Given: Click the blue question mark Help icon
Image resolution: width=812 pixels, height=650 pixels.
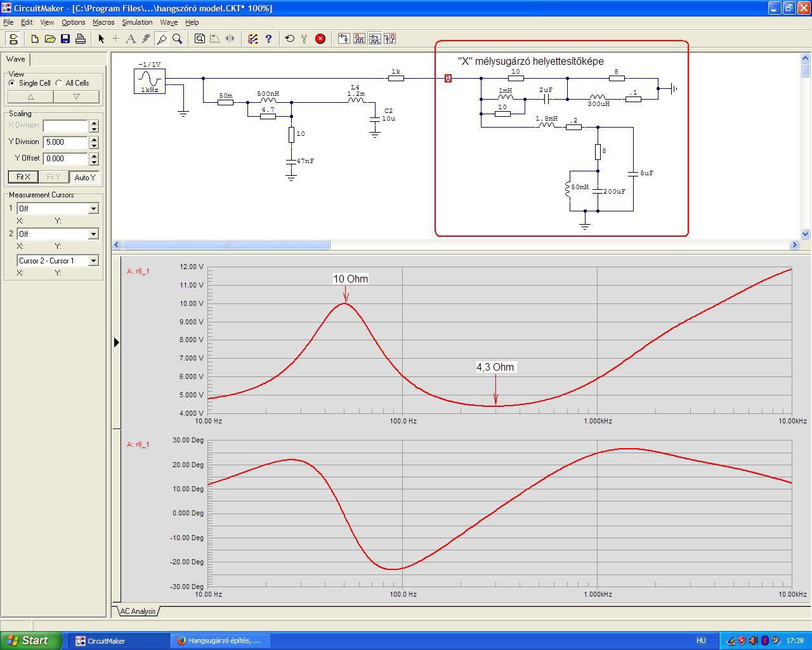Looking at the screenshot, I should pos(268,39).
